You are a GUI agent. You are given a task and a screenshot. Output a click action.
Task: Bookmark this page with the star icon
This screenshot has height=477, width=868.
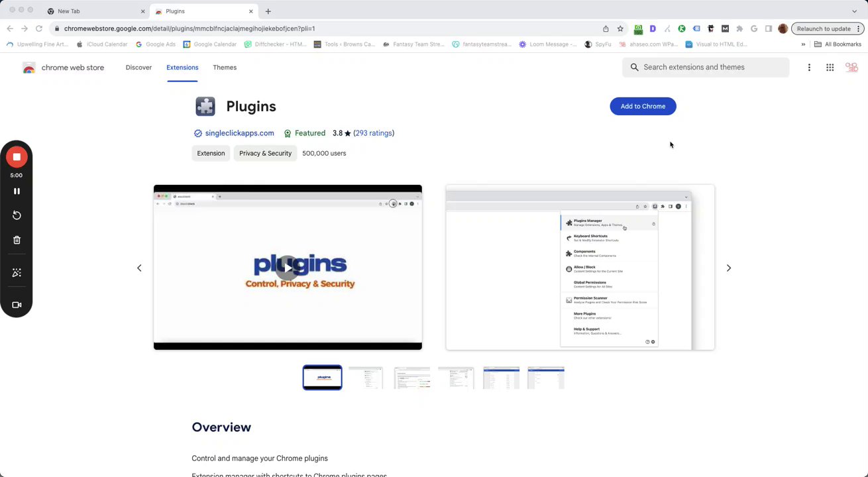620,28
